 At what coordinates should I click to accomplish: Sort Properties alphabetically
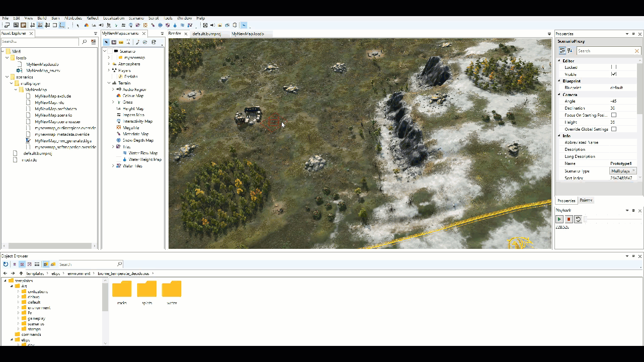571,51
